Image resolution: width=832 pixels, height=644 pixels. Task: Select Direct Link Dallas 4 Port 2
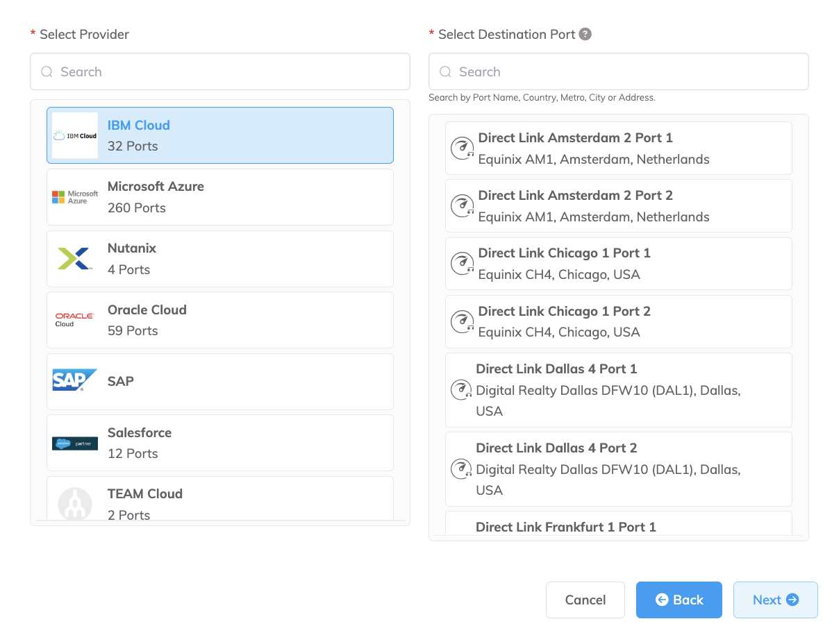[618, 469]
